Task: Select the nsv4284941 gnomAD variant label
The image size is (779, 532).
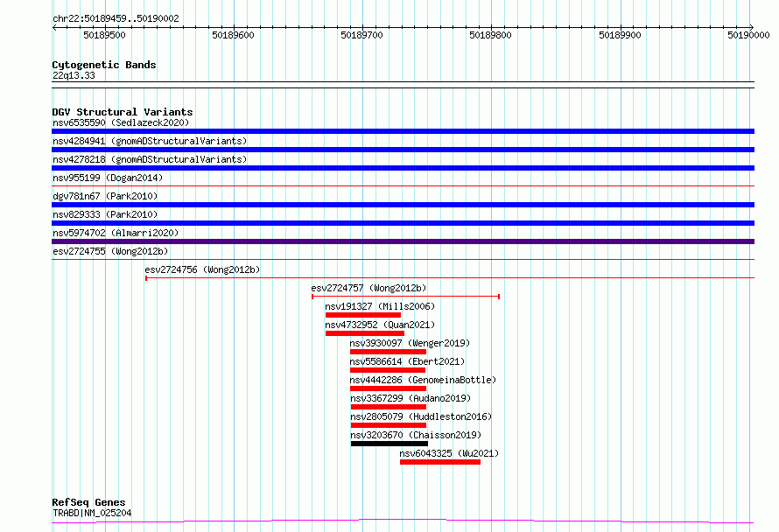Action: (x=150, y=141)
